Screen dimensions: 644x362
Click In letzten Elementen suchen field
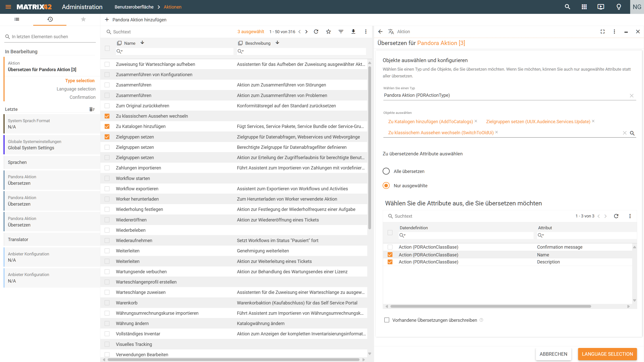tap(50, 37)
